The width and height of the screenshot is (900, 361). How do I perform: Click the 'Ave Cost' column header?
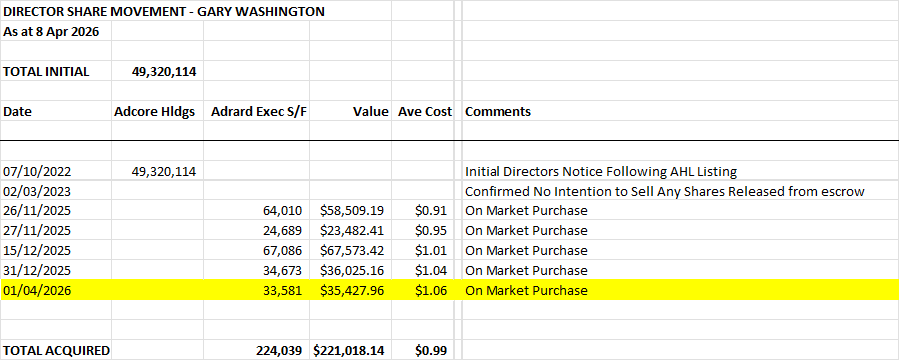(x=425, y=111)
